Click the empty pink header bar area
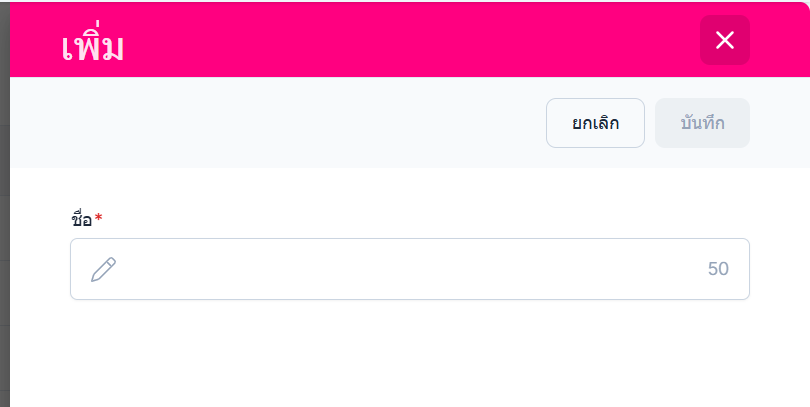Viewport: 810px width, 407px height. (x=400, y=40)
